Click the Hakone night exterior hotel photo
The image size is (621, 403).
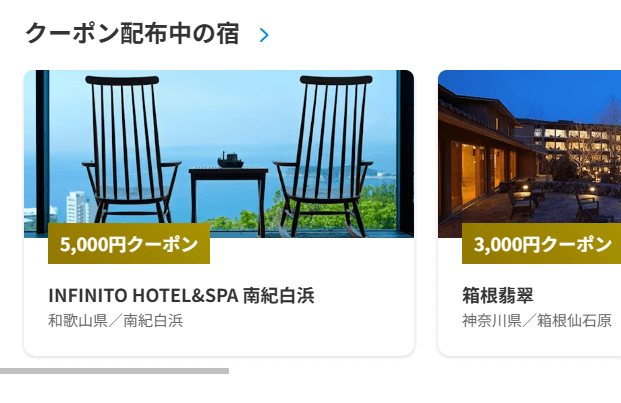530,154
